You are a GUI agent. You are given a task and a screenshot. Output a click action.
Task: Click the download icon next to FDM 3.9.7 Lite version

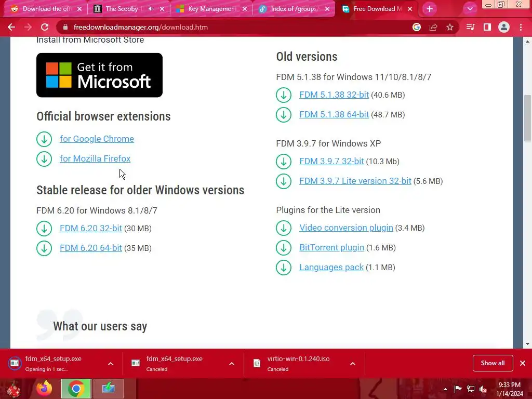coord(284,181)
